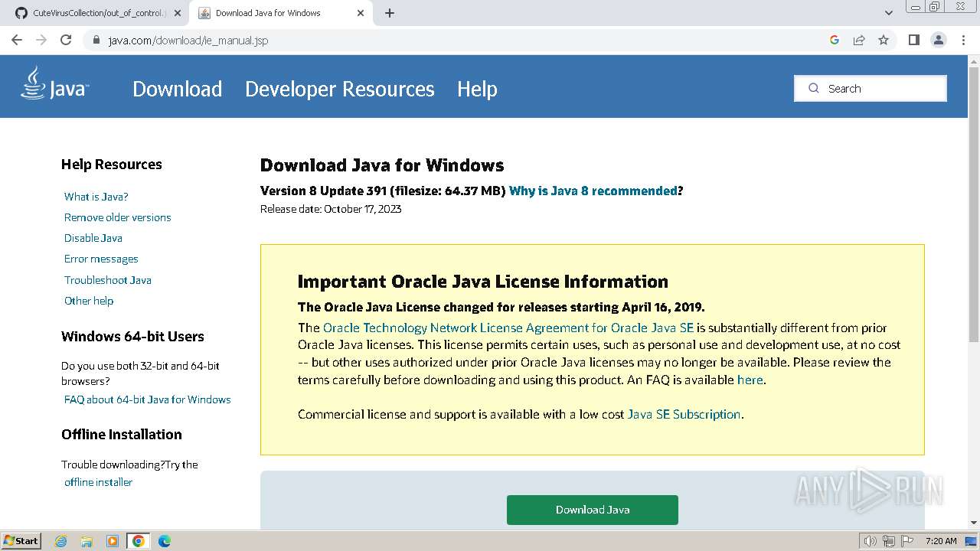Open the Developer Resources menu
Viewport: 980px width, 551px height.
point(339,89)
